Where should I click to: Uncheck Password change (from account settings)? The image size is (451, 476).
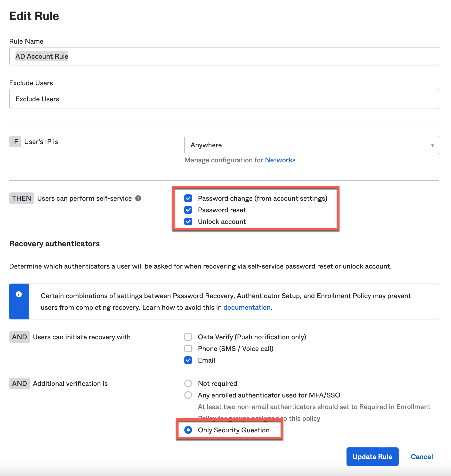[x=188, y=198]
